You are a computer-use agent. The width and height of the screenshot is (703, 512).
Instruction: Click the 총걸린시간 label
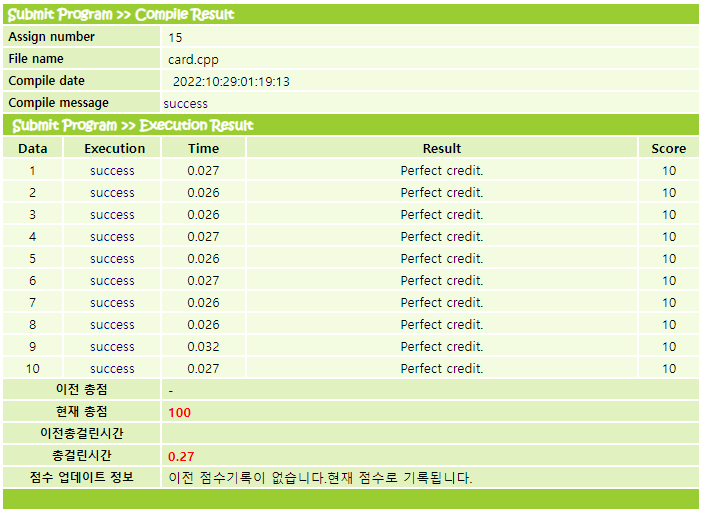coord(82,455)
